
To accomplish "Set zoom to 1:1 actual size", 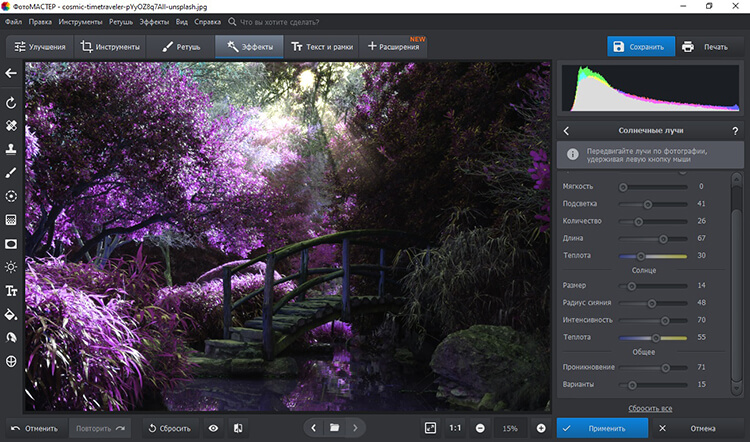I will (455, 428).
